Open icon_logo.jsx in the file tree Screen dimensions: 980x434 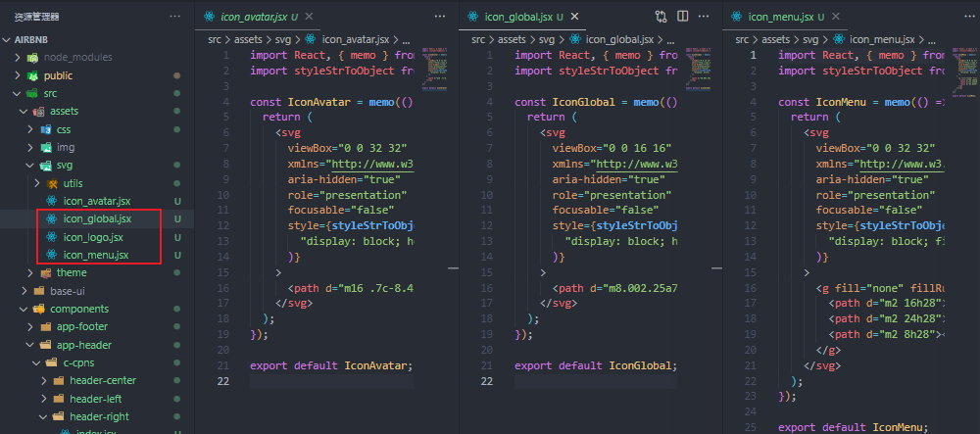[x=94, y=237]
